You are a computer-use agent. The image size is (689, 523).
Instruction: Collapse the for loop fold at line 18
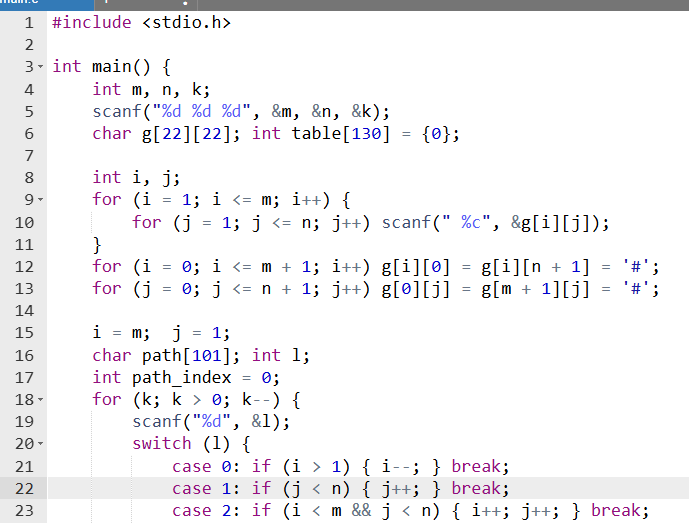tap(39, 400)
